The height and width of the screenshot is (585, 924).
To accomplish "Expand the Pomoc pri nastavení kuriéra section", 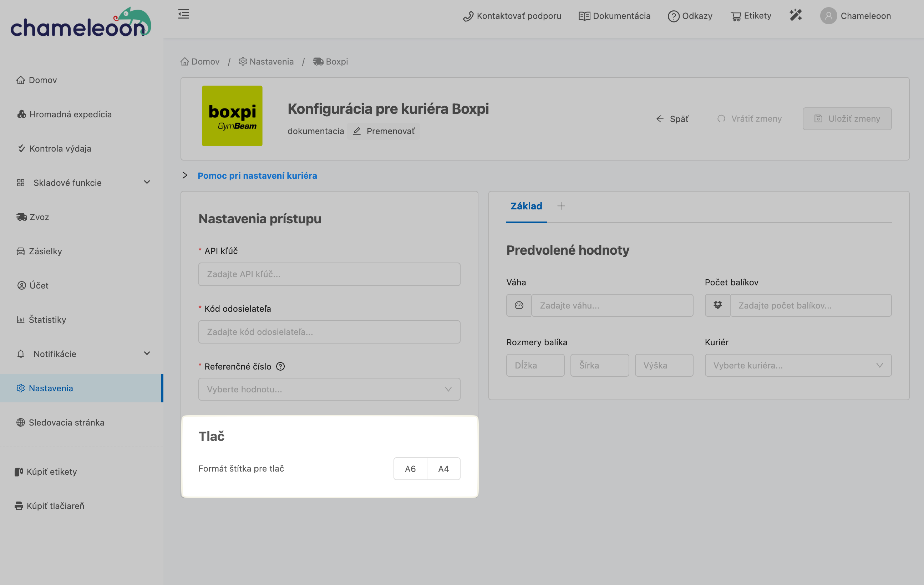I will click(257, 175).
